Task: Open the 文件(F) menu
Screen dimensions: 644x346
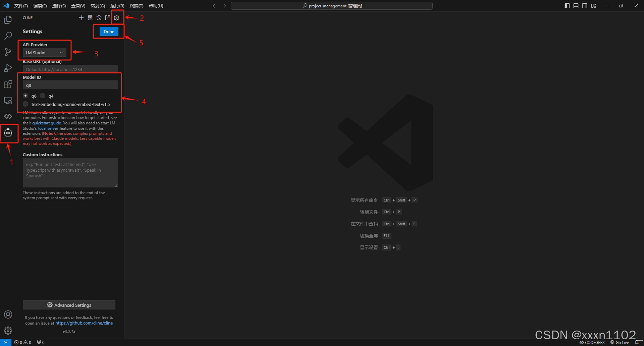Action: point(21,6)
